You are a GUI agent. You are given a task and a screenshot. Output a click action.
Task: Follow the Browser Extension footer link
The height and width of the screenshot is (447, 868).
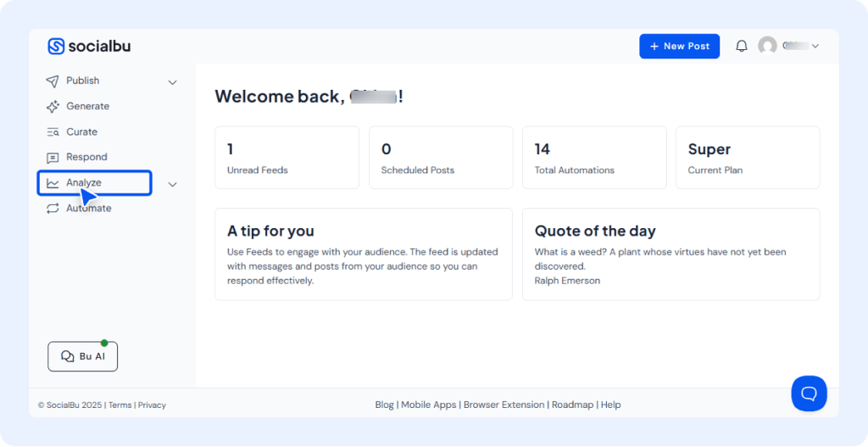(504, 405)
